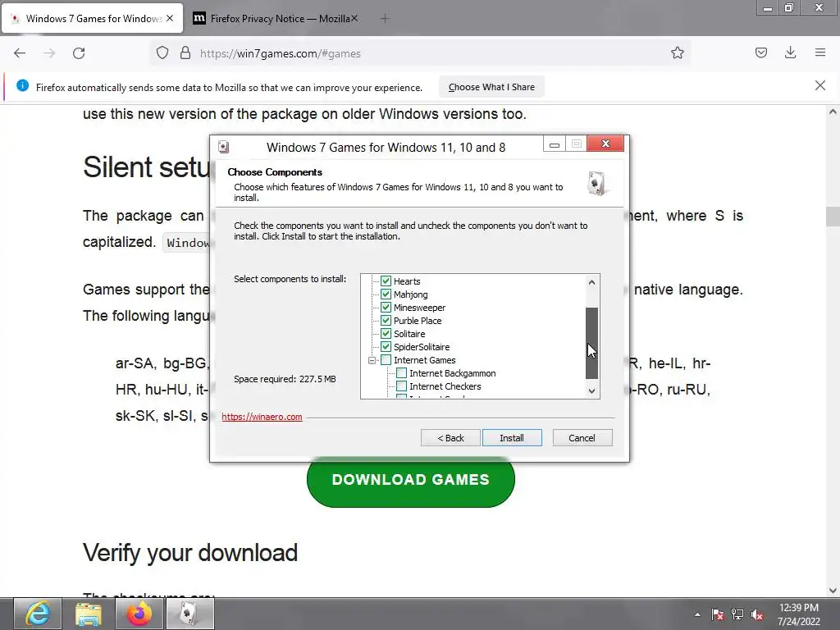Viewport: 840px width, 630px height.
Task: Click the padlock site info icon
Action: (x=185, y=53)
